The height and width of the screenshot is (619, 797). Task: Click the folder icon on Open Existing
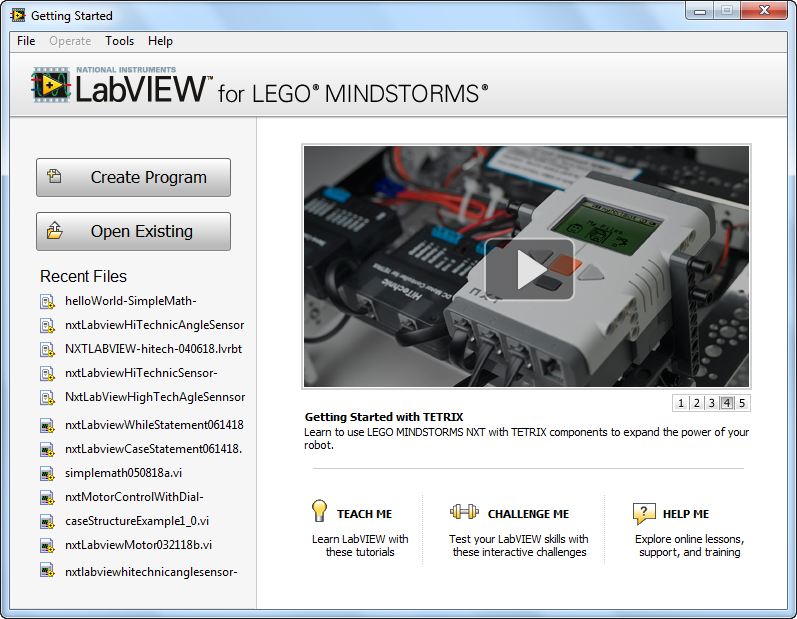pyautogui.click(x=54, y=230)
